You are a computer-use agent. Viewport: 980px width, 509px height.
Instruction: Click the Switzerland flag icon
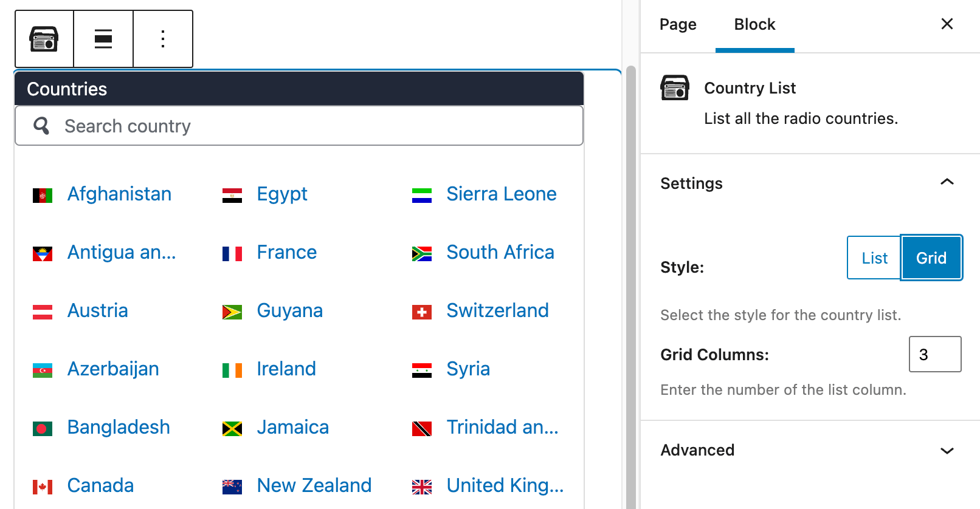421,312
